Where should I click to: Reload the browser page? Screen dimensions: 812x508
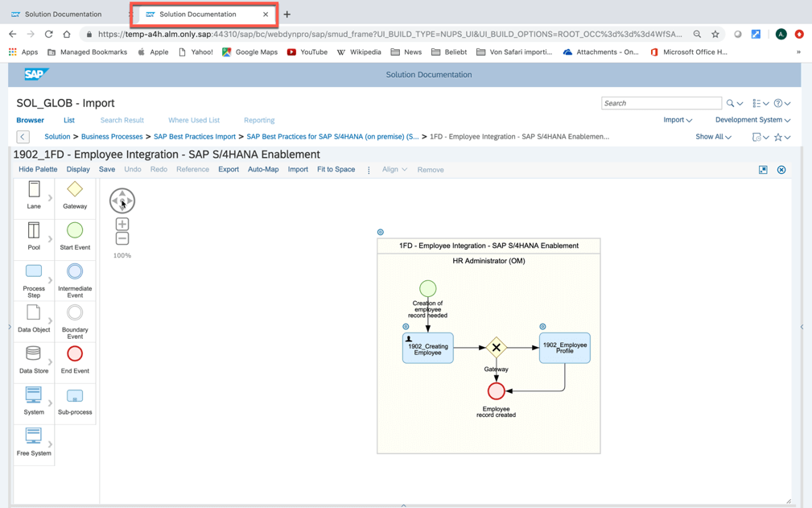(48, 34)
